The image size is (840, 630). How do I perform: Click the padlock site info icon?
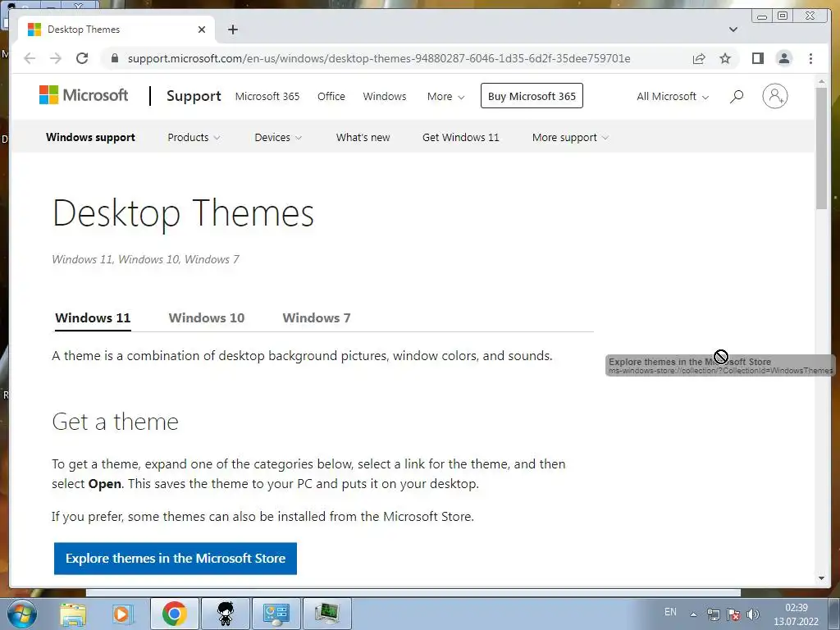(x=114, y=58)
